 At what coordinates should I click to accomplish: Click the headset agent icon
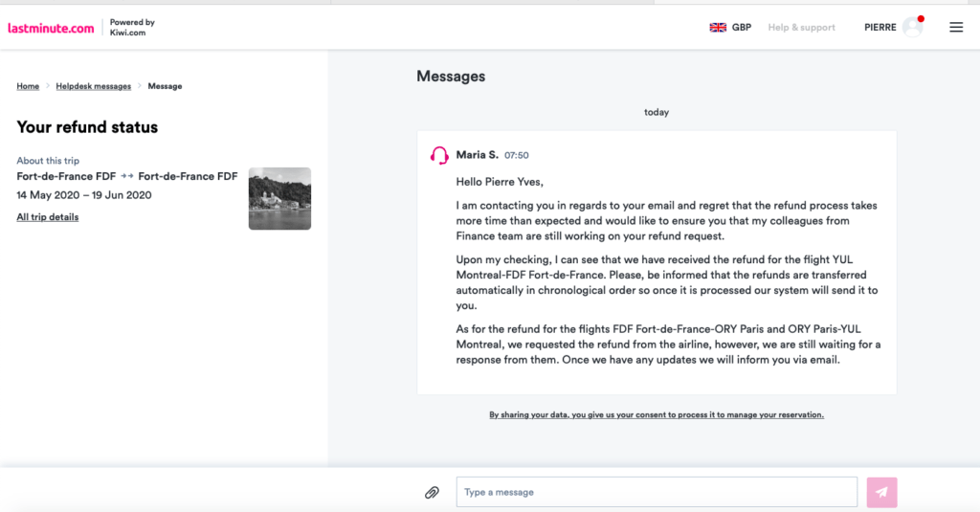point(439,155)
